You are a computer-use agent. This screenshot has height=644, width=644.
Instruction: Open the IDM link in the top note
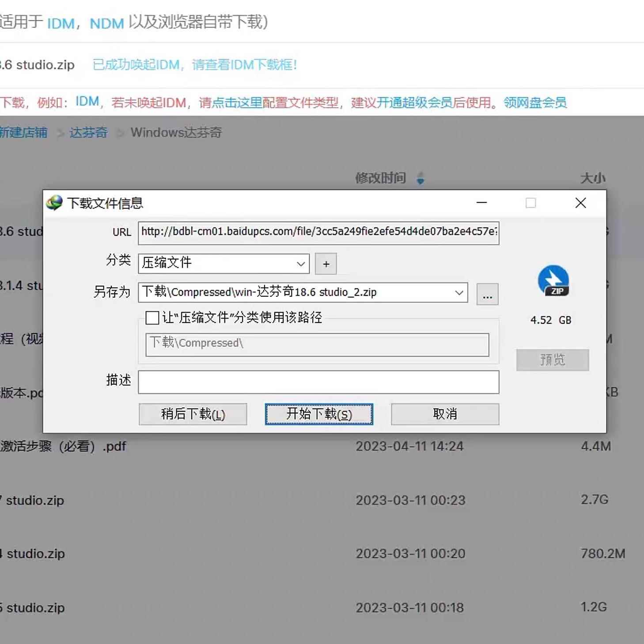(x=61, y=23)
